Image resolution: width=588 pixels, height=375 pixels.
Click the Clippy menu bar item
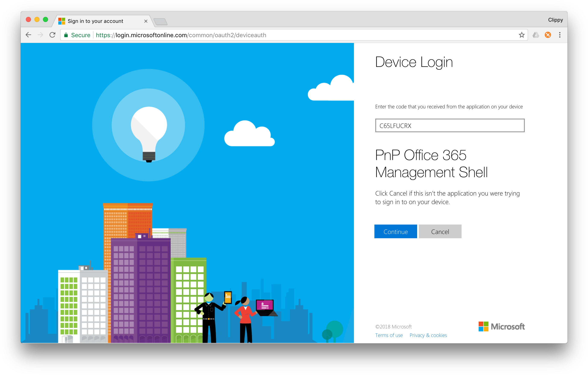click(555, 20)
